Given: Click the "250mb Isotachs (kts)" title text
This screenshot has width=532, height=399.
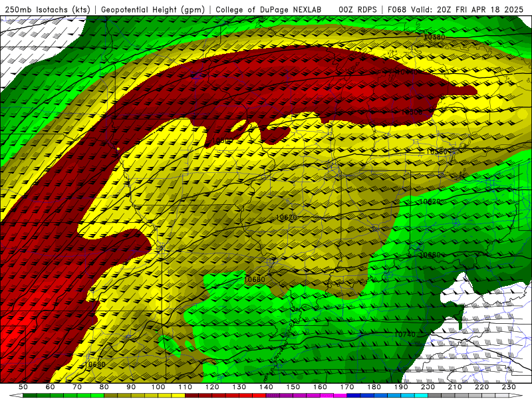Looking at the screenshot, I should pos(48,9).
